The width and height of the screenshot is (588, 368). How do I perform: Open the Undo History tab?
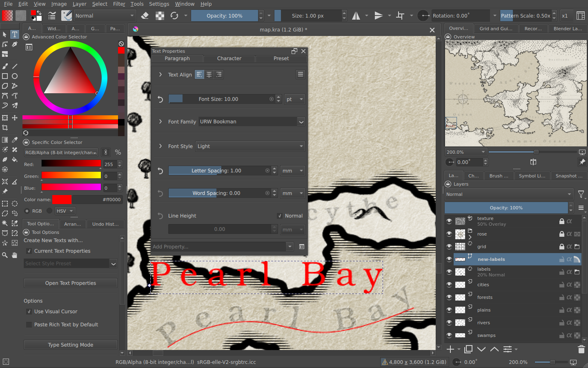(105, 224)
